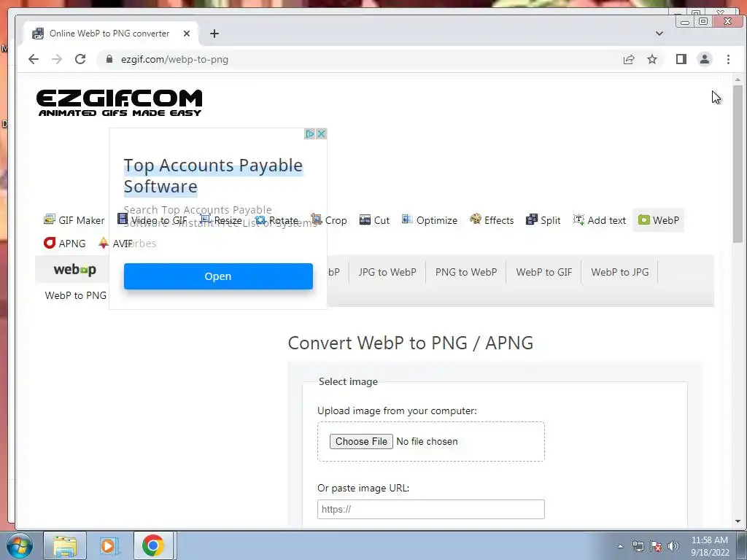
Task: Select the WebP menu item
Action: point(659,220)
